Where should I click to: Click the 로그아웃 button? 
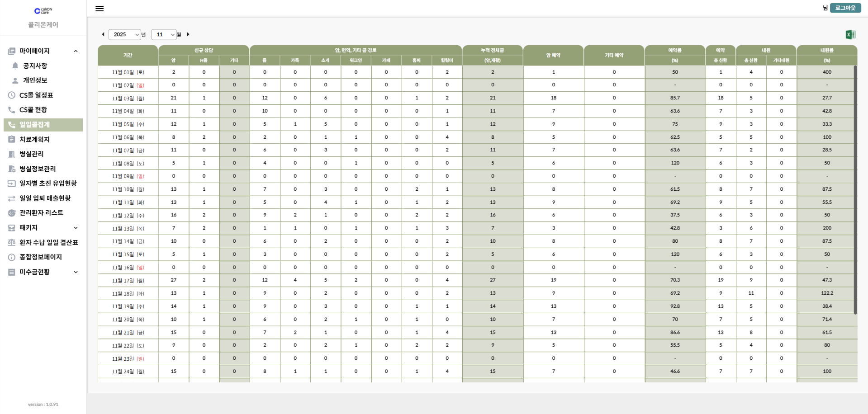(845, 8)
